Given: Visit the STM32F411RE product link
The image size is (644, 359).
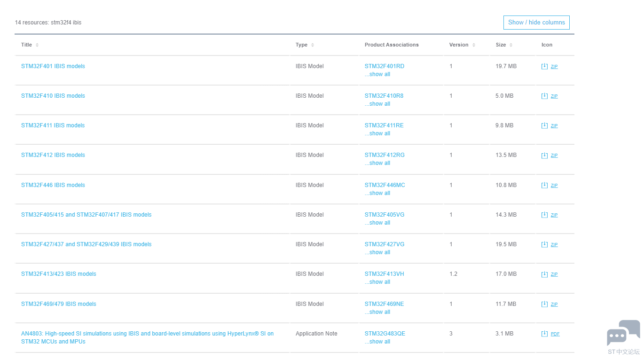Looking at the screenshot, I should (x=384, y=125).
